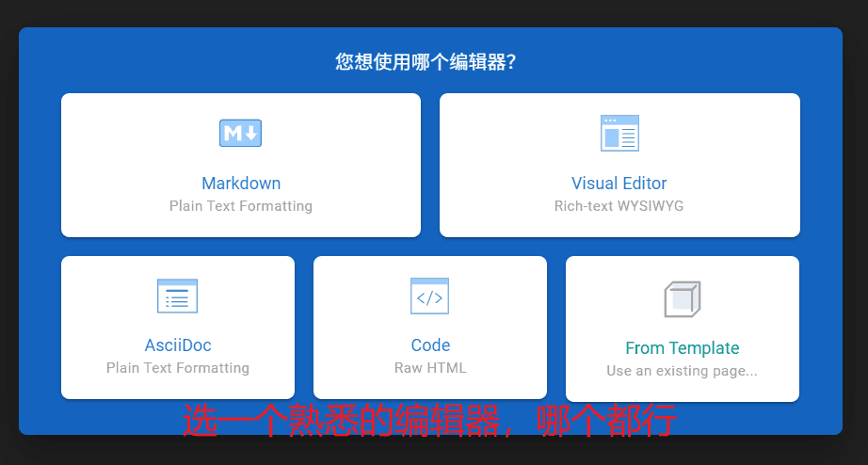Click Markdown's "Plain Text Formatting" subtitle

point(241,206)
